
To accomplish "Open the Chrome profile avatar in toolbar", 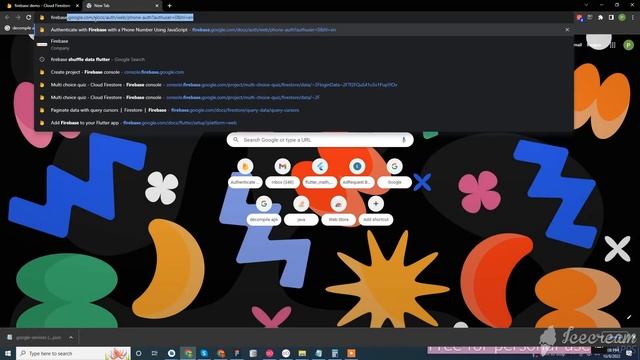I will [622, 18].
